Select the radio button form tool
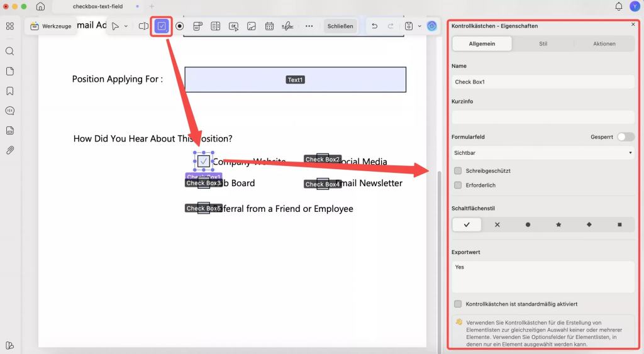644x354 pixels. pyautogui.click(x=179, y=26)
